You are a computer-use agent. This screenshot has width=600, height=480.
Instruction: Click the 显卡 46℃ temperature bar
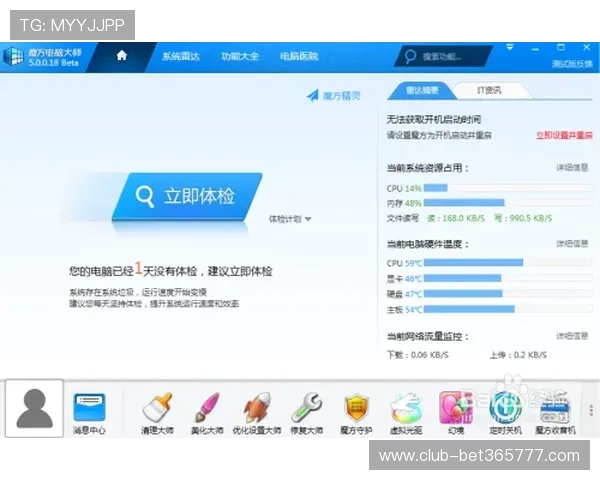pyautogui.click(x=508, y=278)
